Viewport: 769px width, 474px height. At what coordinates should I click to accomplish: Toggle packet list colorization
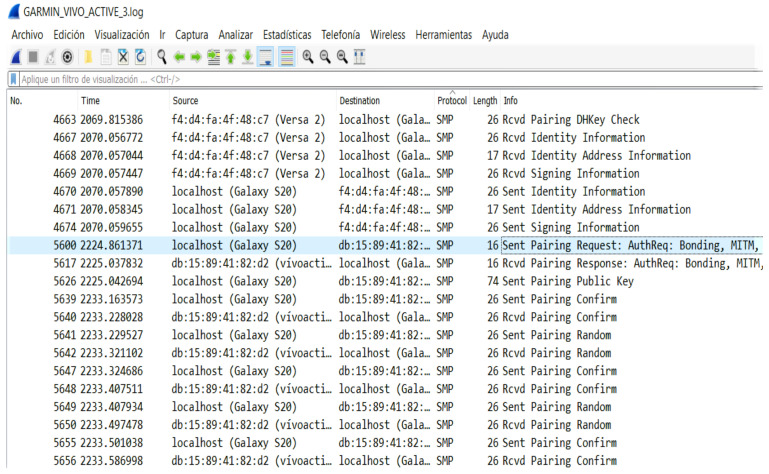[x=287, y=57]
